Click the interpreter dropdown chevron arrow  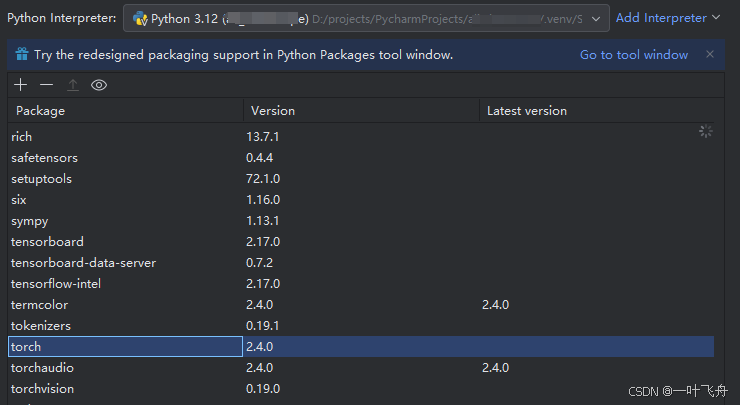pos(596,19)
